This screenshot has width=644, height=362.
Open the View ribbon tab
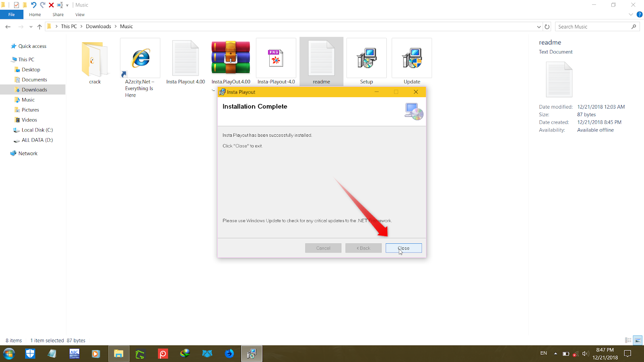coord(80,14)
